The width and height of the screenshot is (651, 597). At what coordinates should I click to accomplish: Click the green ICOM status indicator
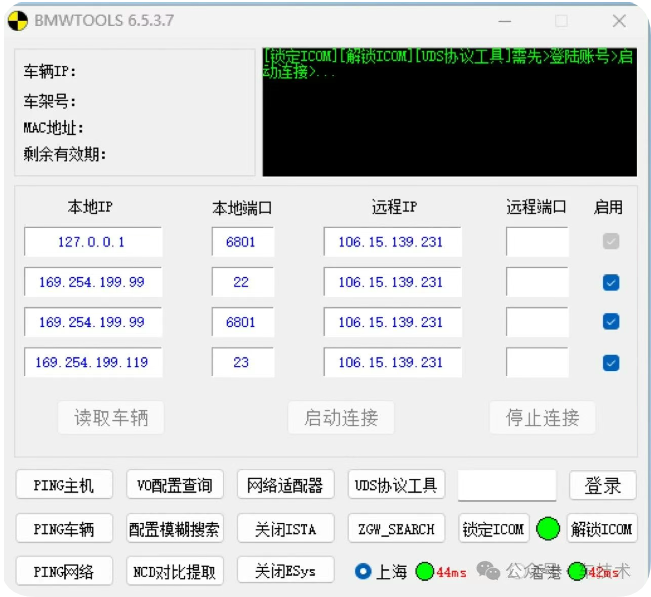(x=548, y=528)
